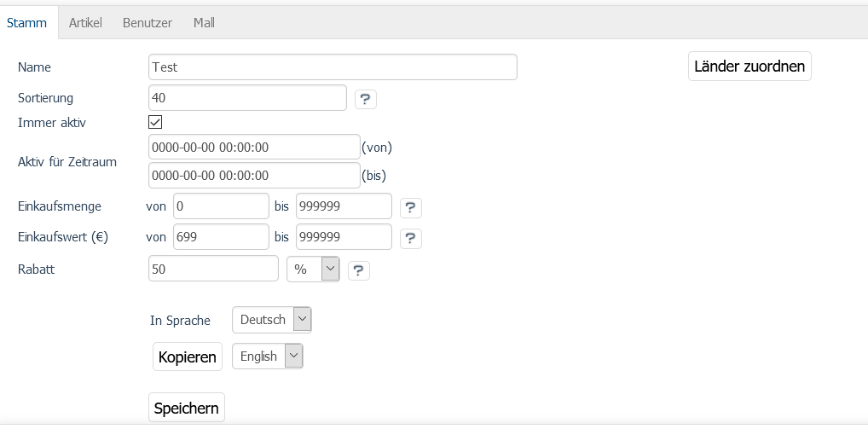Viewport: 868px width, 429px height.
Task: Open the help icon for Einkaufsmenge
Action: pyautogui.click(x=410, y=207)
